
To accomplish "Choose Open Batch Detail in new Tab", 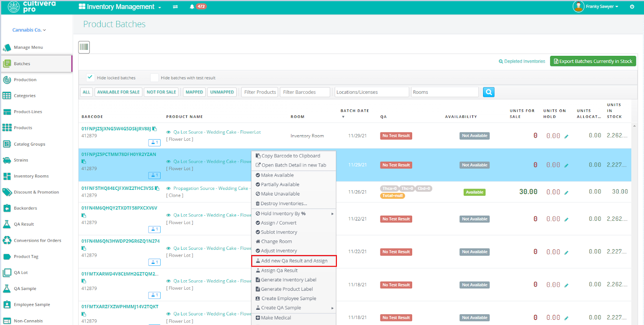I will coord(294,165).
